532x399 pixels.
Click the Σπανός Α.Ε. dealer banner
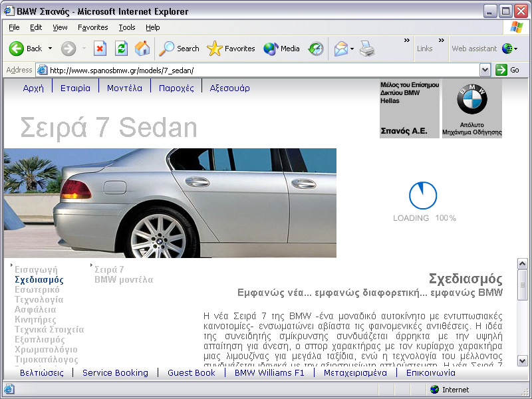click(x=410, y=108)
